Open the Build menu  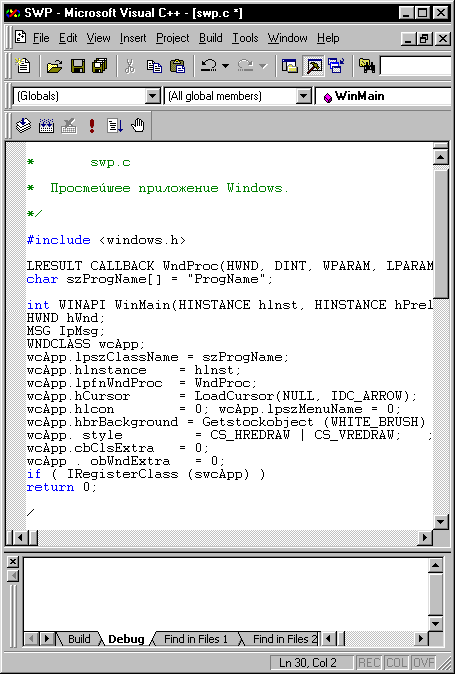(x=211, y=38)
